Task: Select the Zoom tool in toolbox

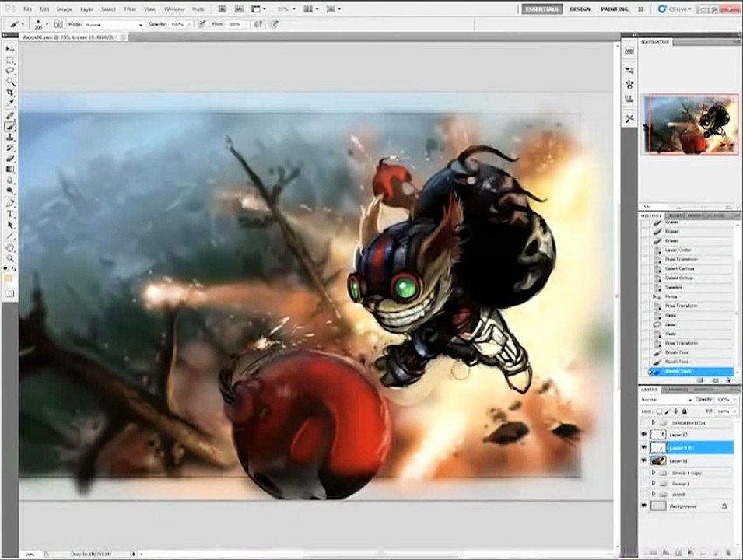Action: 10,259
